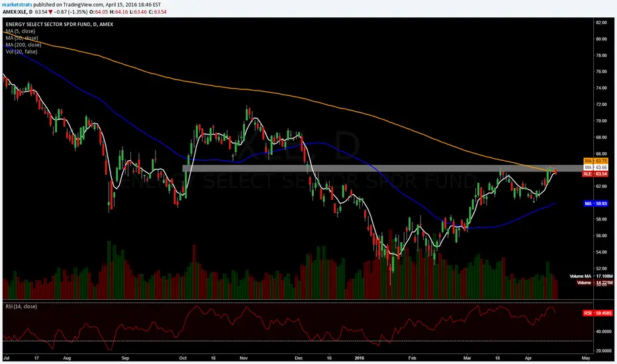Image resolution: width=617 pixels, height=364 pixels.
Task: Select the MA (200, close) indicator label
Action: [x=23, y=45]
